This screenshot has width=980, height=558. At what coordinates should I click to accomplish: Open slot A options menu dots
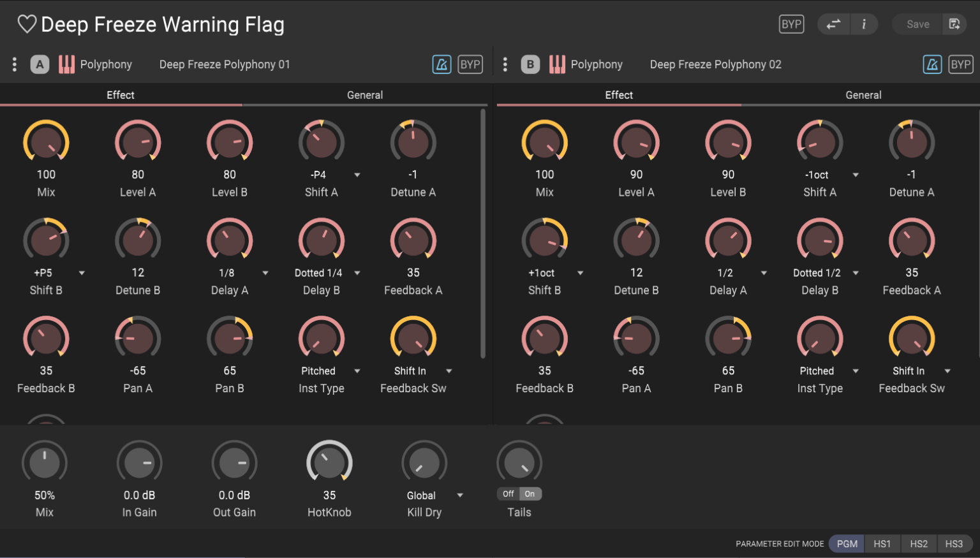coord(15,64)
